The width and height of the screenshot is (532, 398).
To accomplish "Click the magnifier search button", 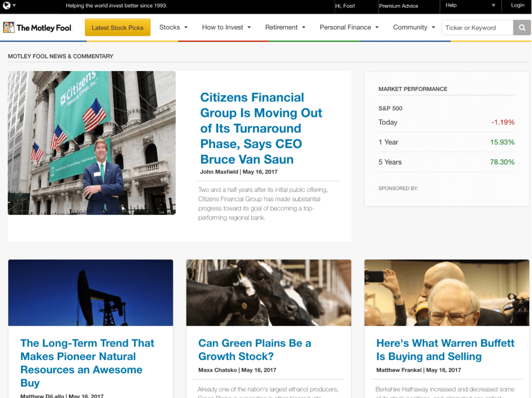I will [x=522, y=28].
